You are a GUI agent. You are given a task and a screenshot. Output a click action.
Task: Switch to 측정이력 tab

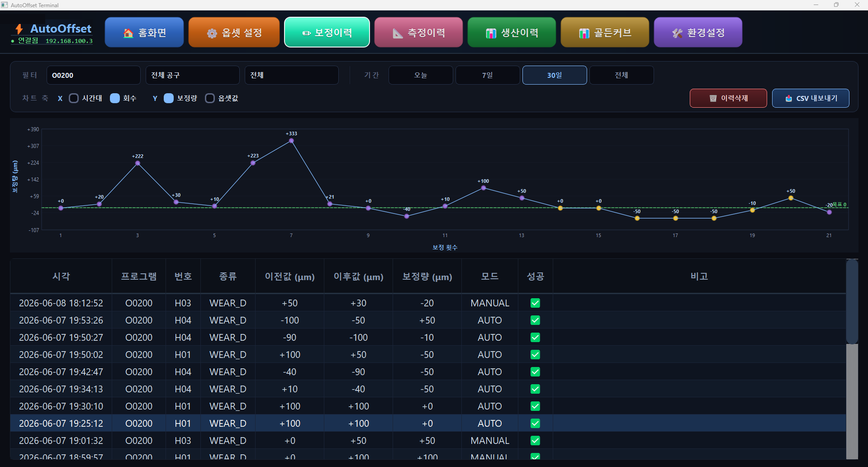[419, 33]
